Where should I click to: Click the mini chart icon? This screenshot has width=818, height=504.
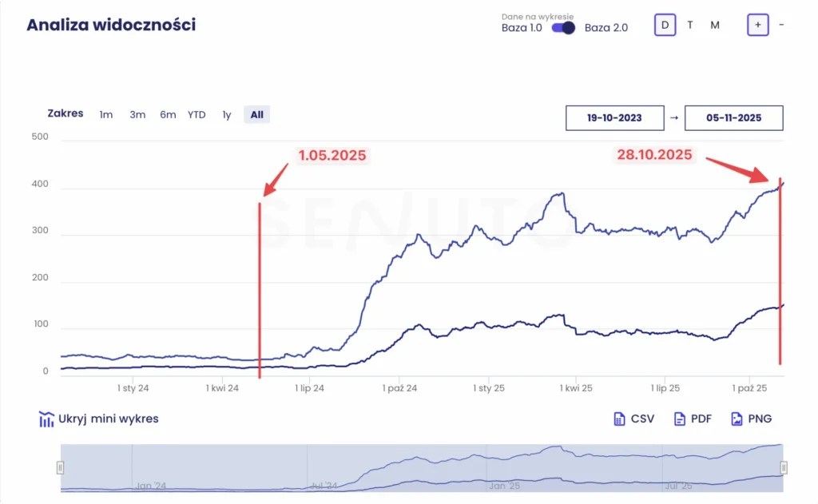[x=46, y=419]
